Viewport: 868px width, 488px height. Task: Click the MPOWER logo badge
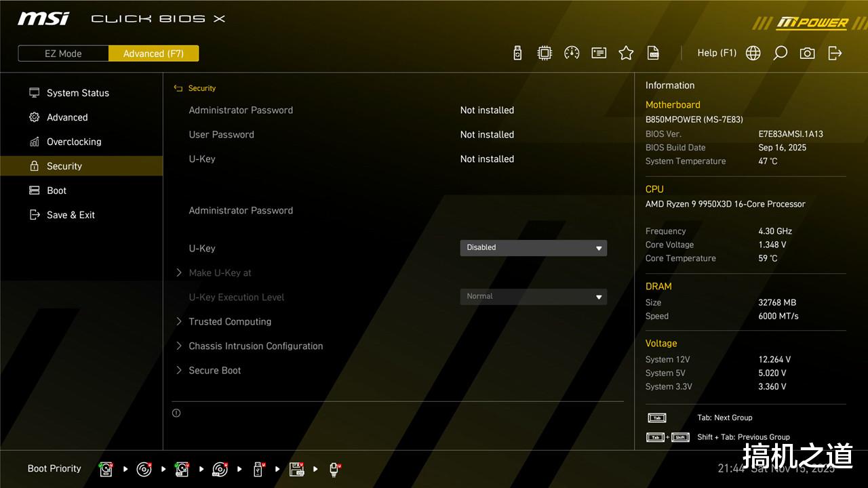(x=812, y=23)
